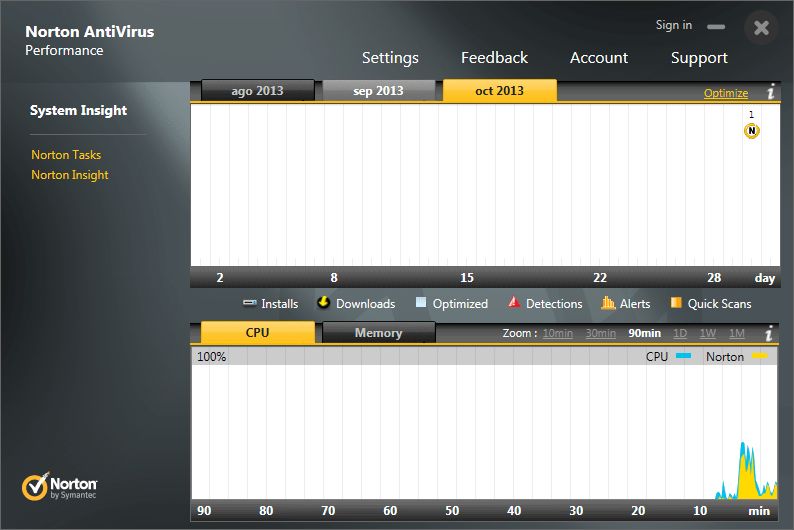Click the Optimize link
Image resolution: width=794 pixels, height=530 pixels.
[x=725, y=93]
